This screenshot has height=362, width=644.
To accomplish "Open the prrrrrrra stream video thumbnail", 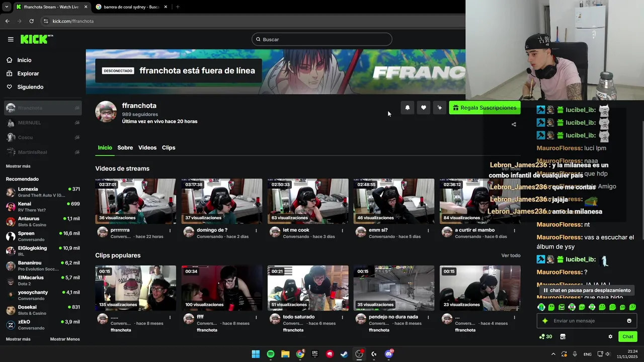I will click(136, 201).
